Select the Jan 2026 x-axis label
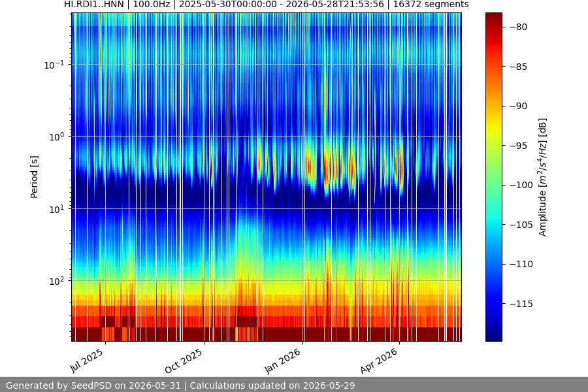 click(x=283, y=361)
